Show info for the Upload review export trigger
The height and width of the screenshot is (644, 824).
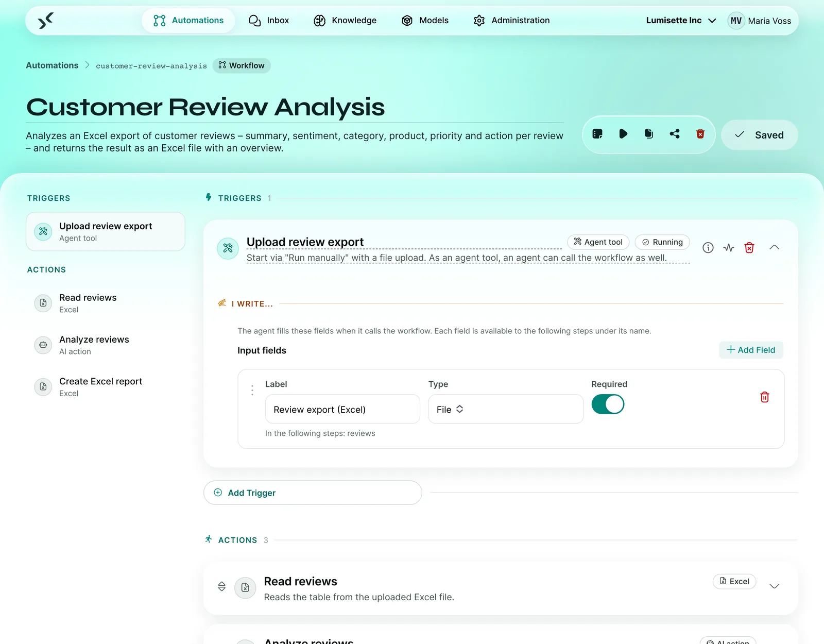708,248
